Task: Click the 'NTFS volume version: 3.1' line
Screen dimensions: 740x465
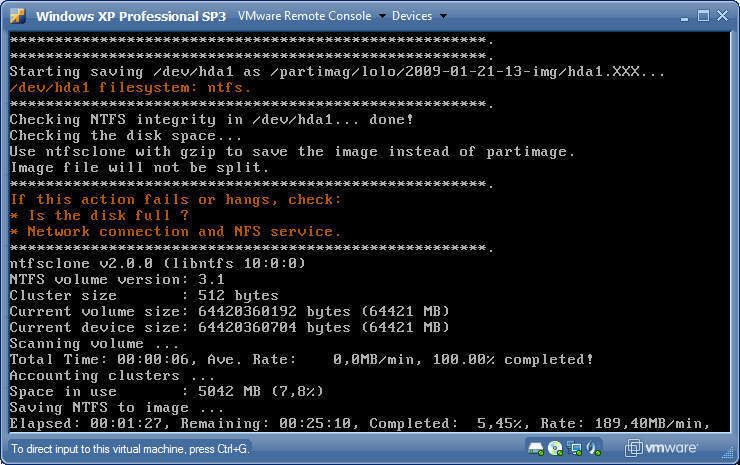Action: click(117, 279)
